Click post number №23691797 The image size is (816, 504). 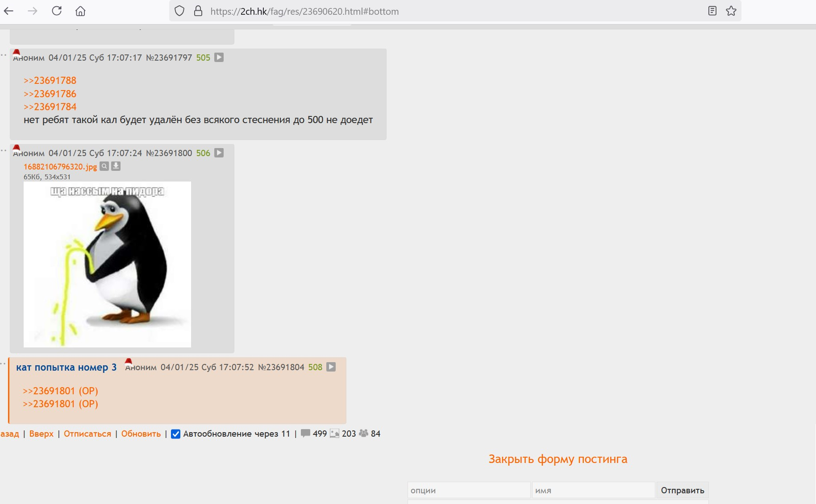click(x=169, y=58)
